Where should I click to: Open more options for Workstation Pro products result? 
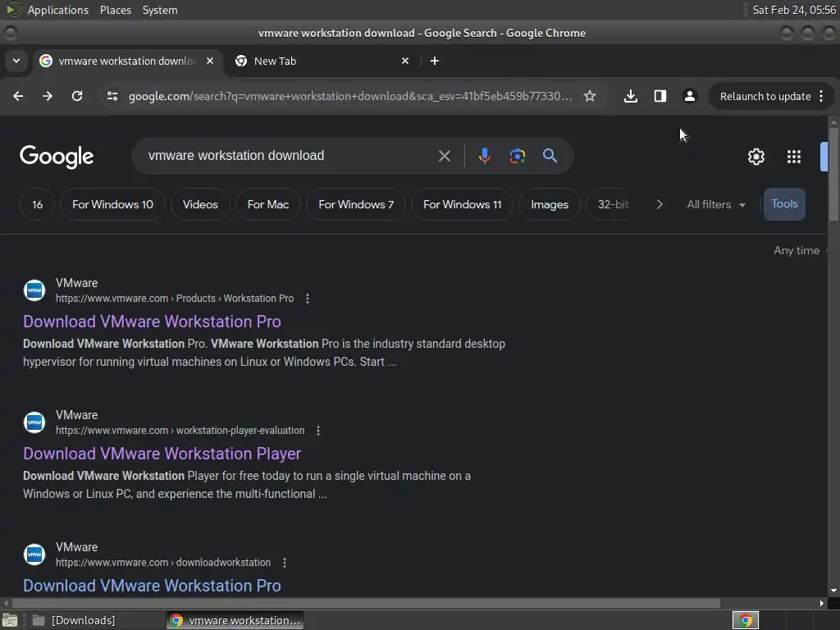(307, 299)
